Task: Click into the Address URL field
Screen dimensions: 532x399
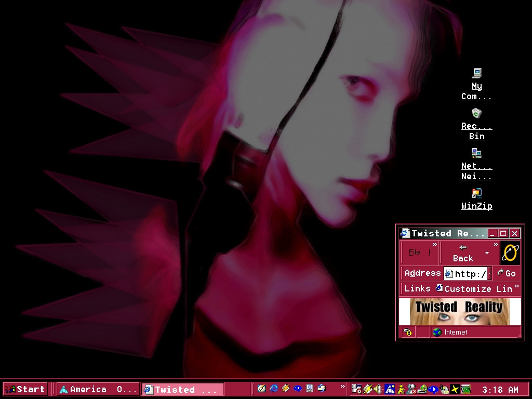Action: pyautogui.click(x=465, y=273)
